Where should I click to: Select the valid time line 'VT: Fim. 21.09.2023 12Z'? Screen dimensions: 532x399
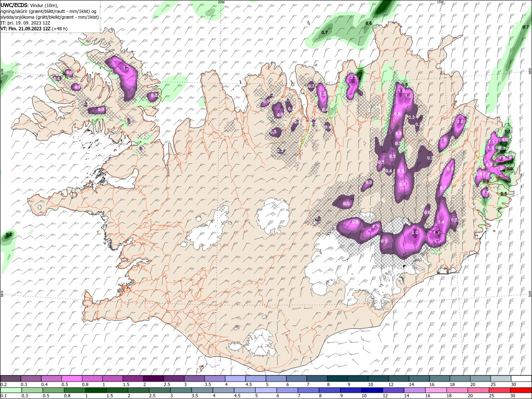25,29
